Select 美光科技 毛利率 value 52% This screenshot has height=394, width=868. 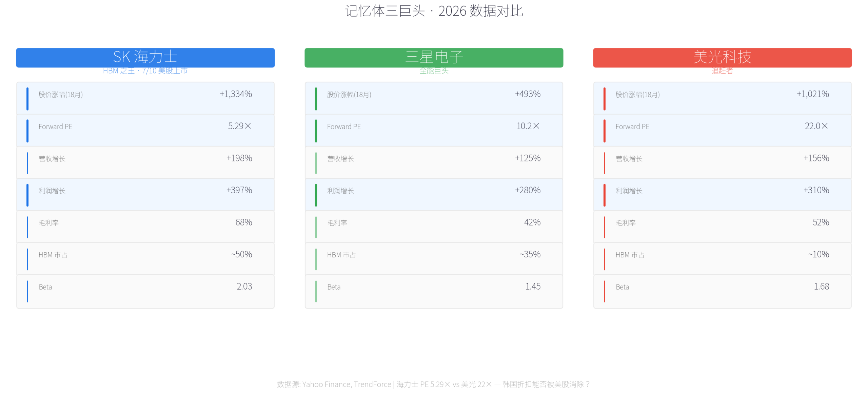tap(821, 222)
